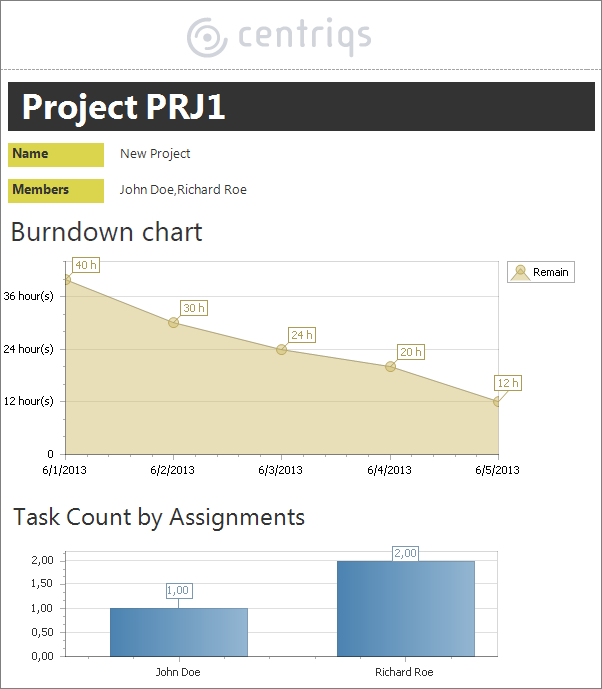Click the 1,00 bar value label

179,590
